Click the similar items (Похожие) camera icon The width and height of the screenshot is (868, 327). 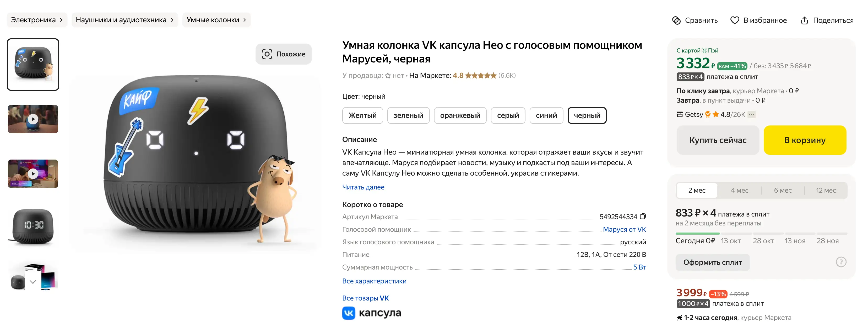tap(267, 54)
